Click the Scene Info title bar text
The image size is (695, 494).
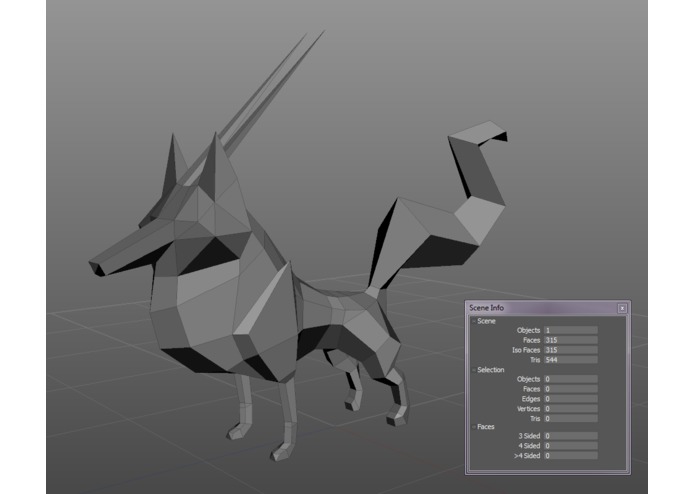486,308
